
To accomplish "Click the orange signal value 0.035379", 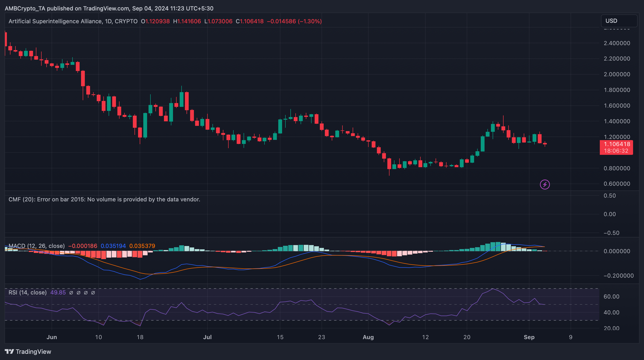I will 142,246.
